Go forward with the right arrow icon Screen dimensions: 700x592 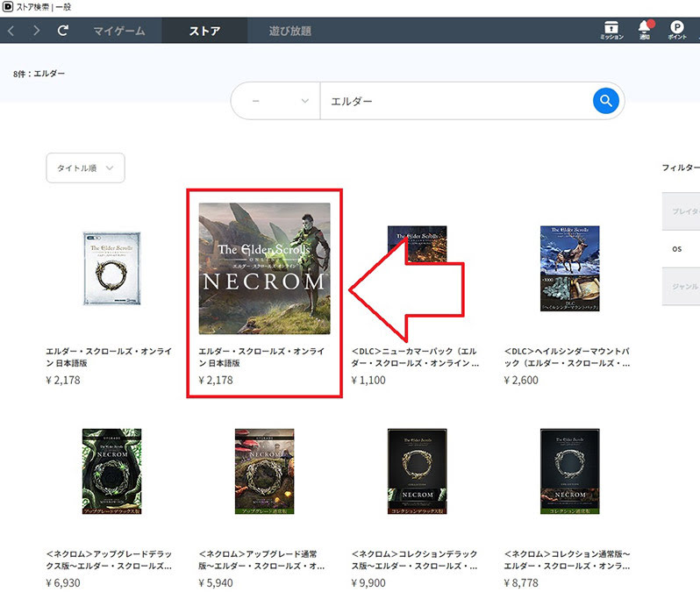37,31
